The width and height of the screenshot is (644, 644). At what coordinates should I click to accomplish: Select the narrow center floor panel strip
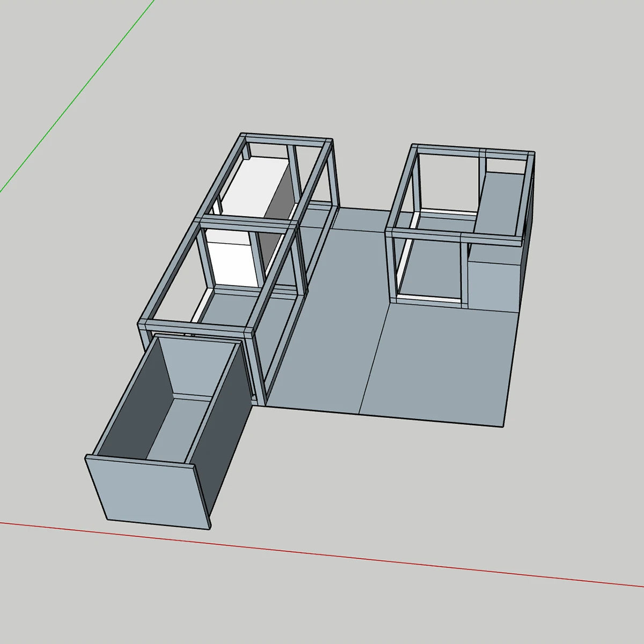327,317
